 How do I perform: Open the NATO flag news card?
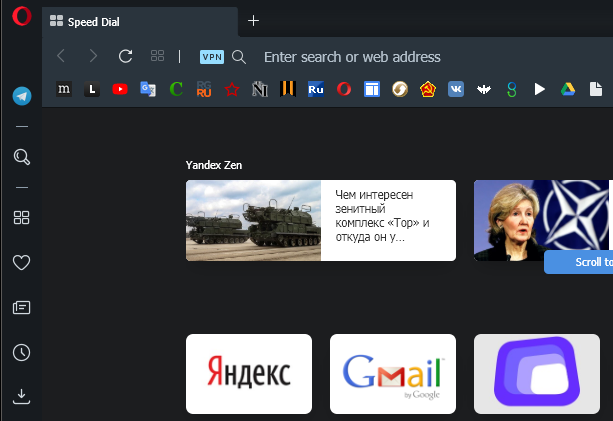[x=543, y=220]
